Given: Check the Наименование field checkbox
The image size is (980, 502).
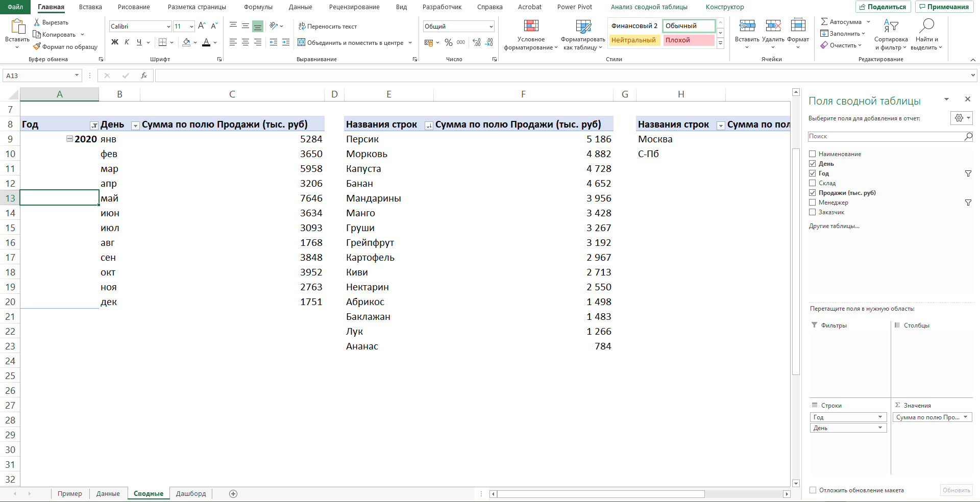Looking at the screenshot, I should pos(813,154).
